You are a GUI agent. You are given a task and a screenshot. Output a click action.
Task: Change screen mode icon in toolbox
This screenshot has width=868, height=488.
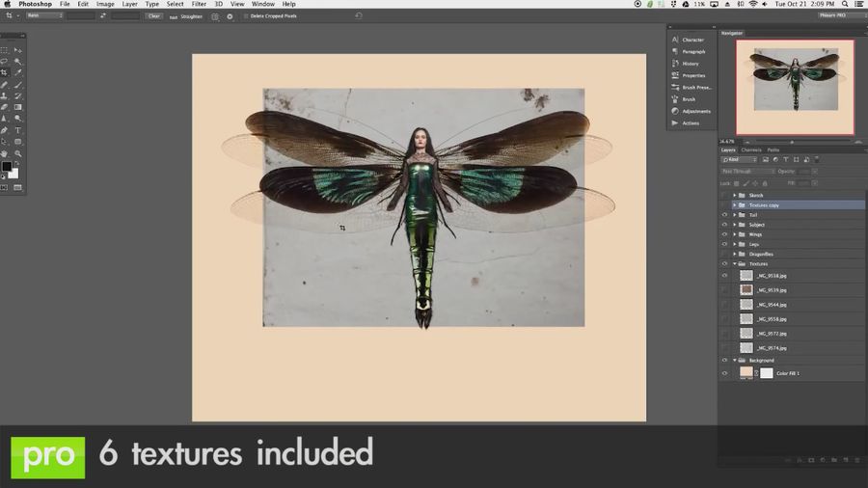pyautogui.click(x=17, y=187)
